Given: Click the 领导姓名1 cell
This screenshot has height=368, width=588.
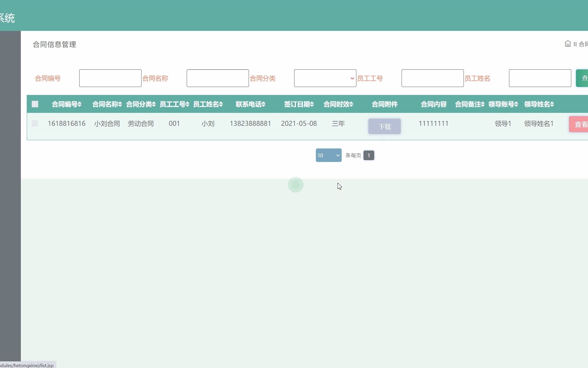Looking at the screenshot, I should (x=539, y=123).
